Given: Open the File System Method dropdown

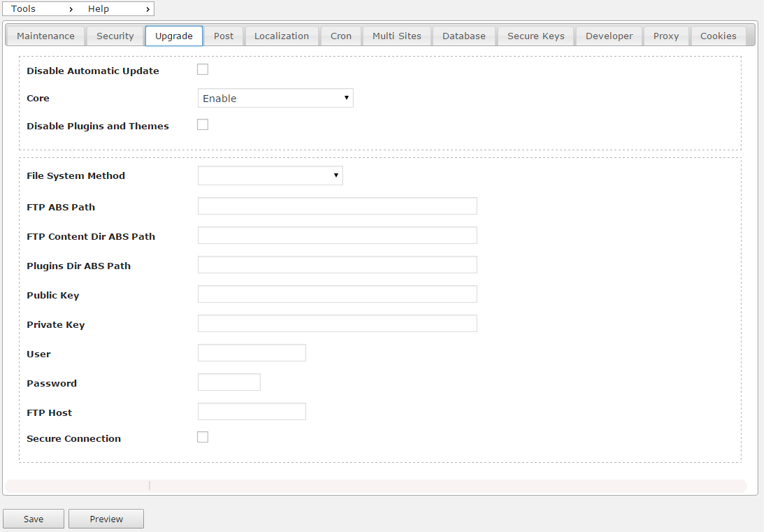Looking at the screenshot, I should [x=270, y=175].
